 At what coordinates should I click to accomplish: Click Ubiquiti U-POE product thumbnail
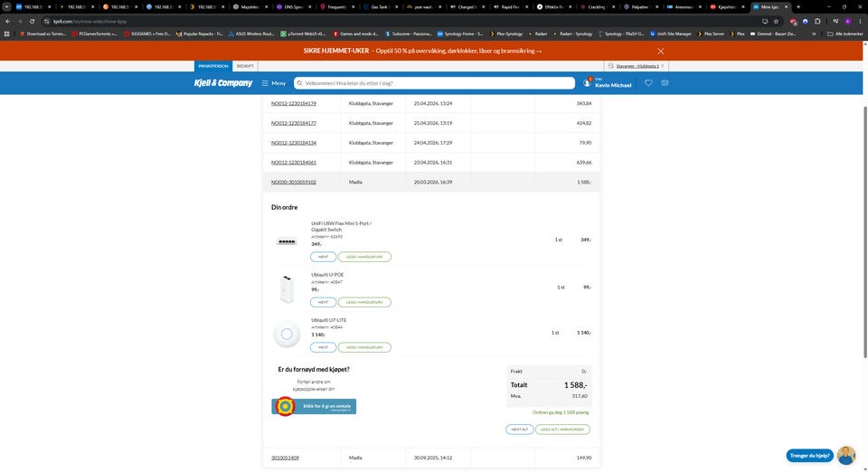pyautogui.click(x=287, y=288)
